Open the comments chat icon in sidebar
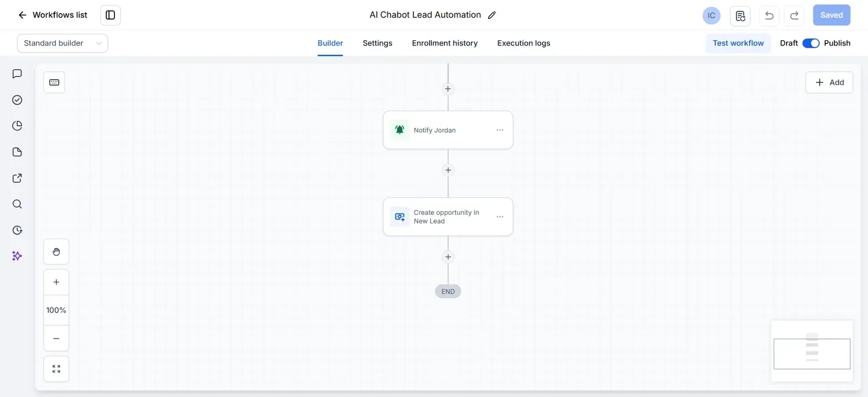 tap(17, 74)
